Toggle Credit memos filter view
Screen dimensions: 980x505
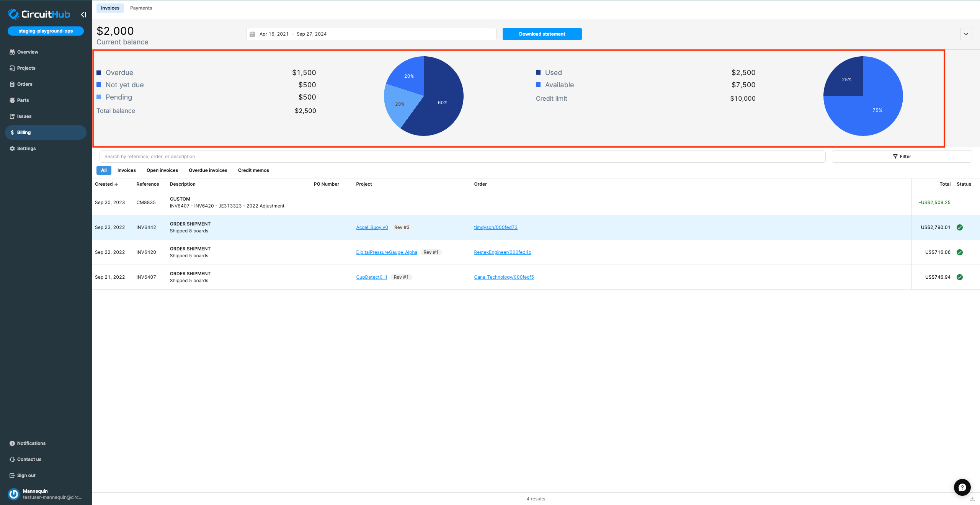[x=253, y=170]
